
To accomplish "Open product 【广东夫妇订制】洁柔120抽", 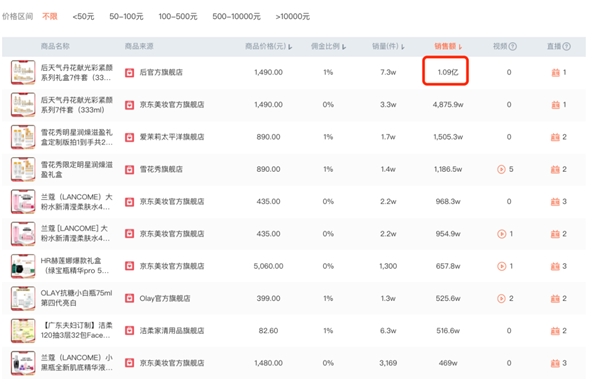I will pyautogui.click(x=77, y=330).
